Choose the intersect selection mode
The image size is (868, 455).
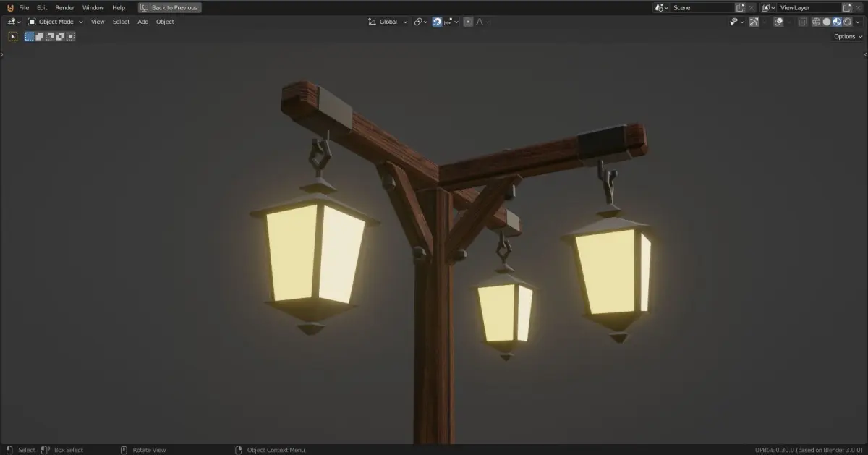point(70,36)
